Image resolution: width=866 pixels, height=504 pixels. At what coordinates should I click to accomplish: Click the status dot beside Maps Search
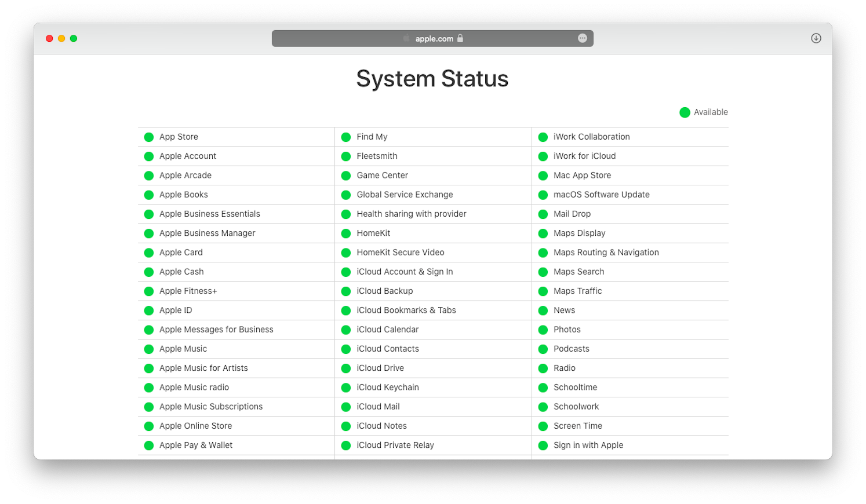(543, 272)
